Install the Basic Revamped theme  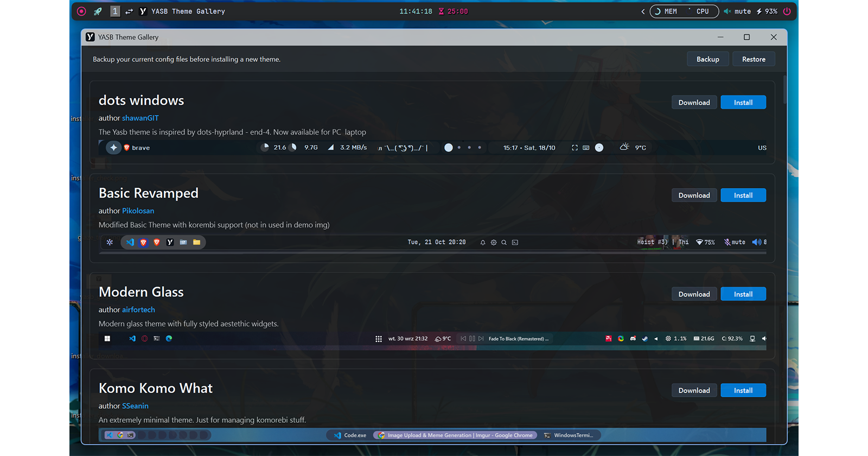pos(743,195)
